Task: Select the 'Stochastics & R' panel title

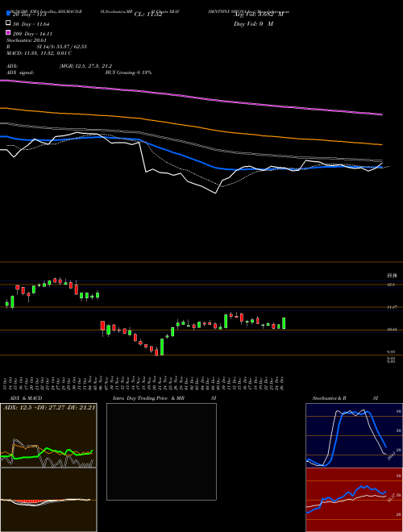Action: [329, 398]
